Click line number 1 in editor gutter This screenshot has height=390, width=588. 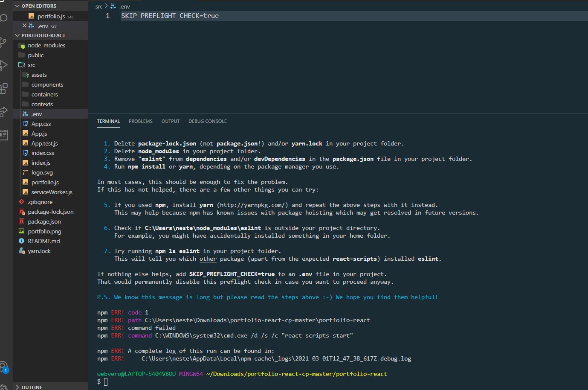[x=107, y=16]
